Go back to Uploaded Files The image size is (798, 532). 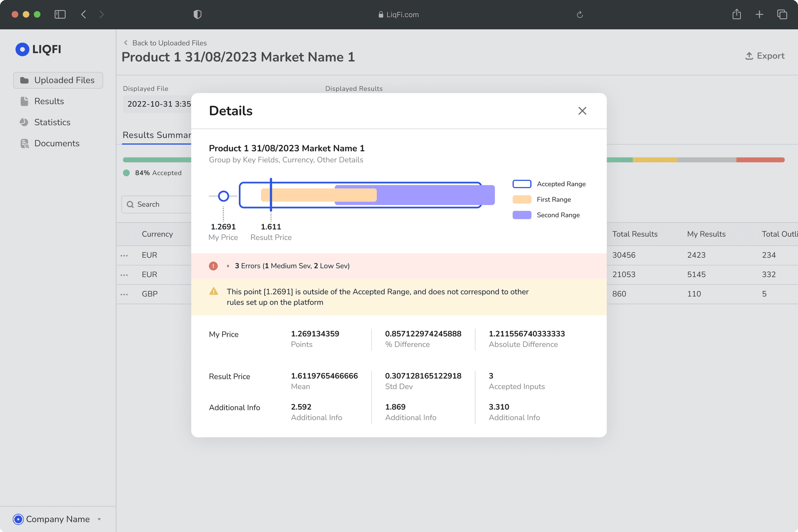165,43
